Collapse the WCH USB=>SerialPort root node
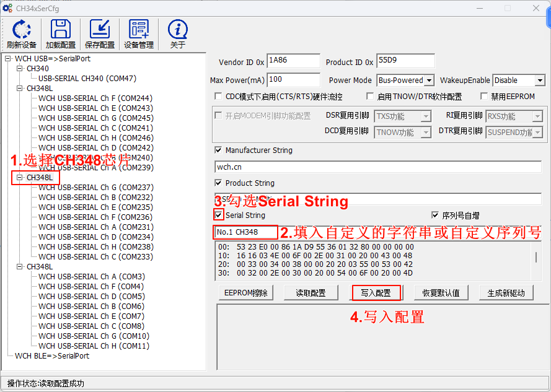Screen dimensions: 551x392 pyautogui.click(x=8, y=59)
